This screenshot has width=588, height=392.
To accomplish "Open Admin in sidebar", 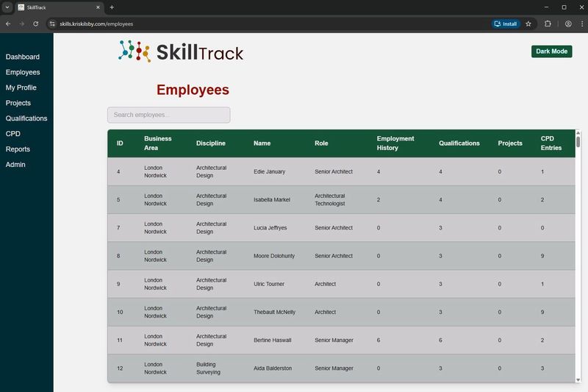I will [x=15, y=164].
